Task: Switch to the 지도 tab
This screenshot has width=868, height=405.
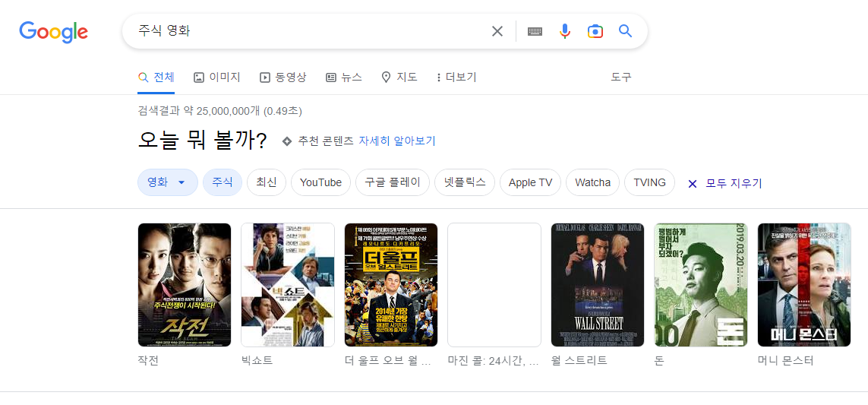Action: pyautogui.click(x=399, y=78)
